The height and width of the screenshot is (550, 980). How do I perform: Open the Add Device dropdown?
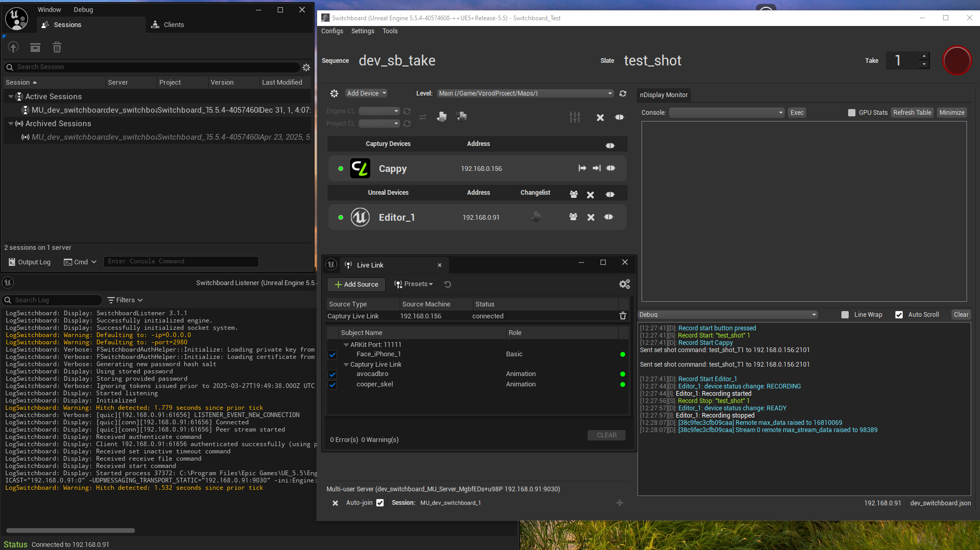click(x=366, y=93)
